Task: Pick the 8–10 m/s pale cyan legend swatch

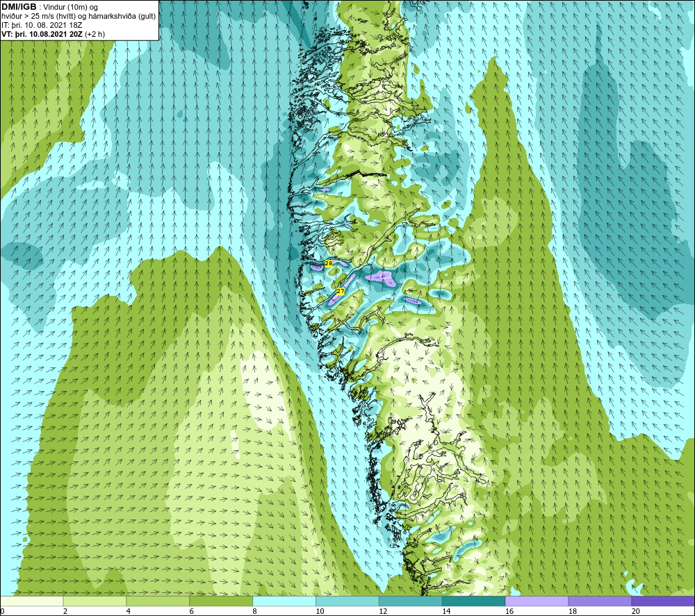Action: (284, 601)
